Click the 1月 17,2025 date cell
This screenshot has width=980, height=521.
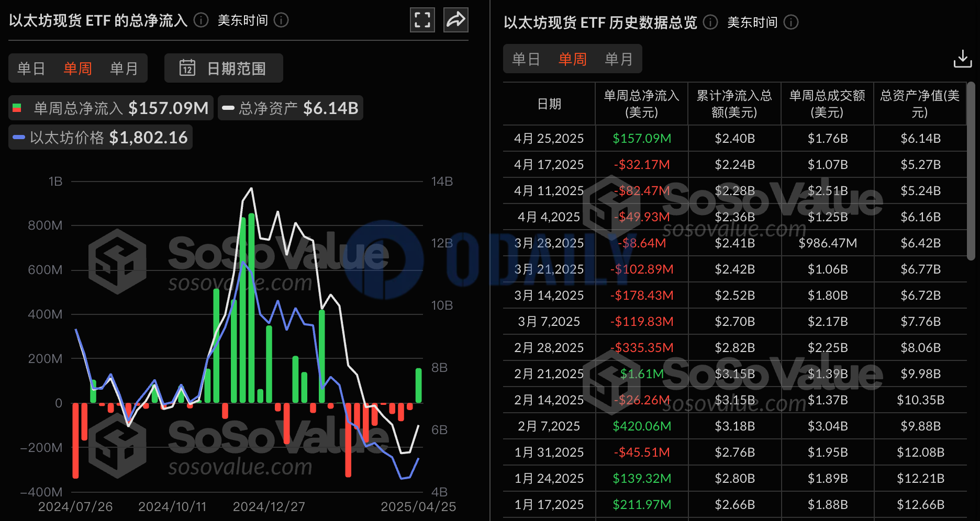tap(549, 505)
